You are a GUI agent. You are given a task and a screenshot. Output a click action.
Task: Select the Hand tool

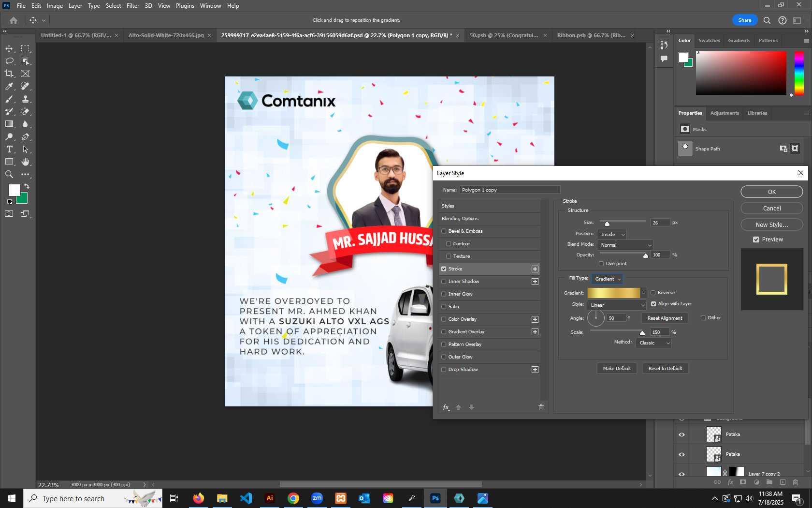tap(25, 162)
